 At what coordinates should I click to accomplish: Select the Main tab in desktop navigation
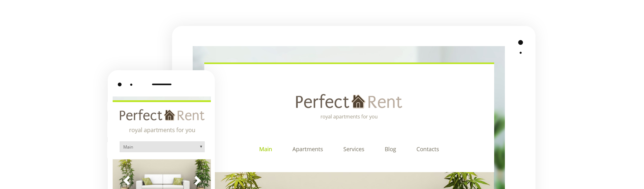(266, 149)
